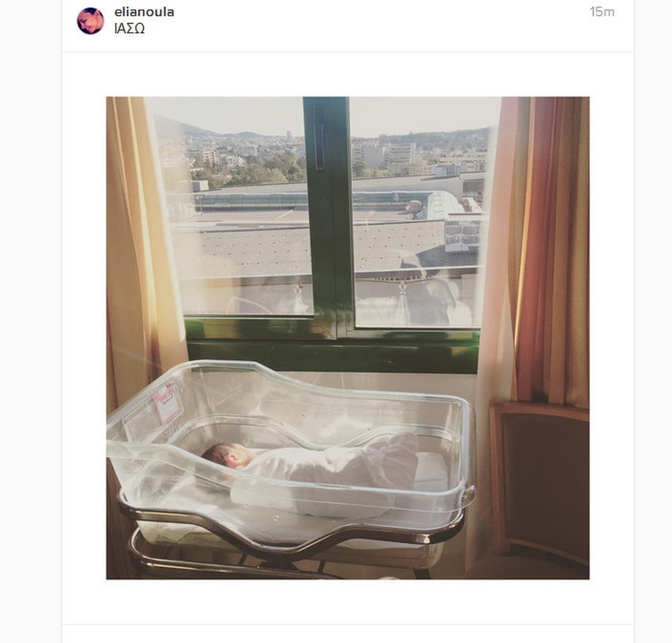Open the ΙΑΣΩ location tag
The width and height of the screenshot is (672, 643).
[129, 29]
